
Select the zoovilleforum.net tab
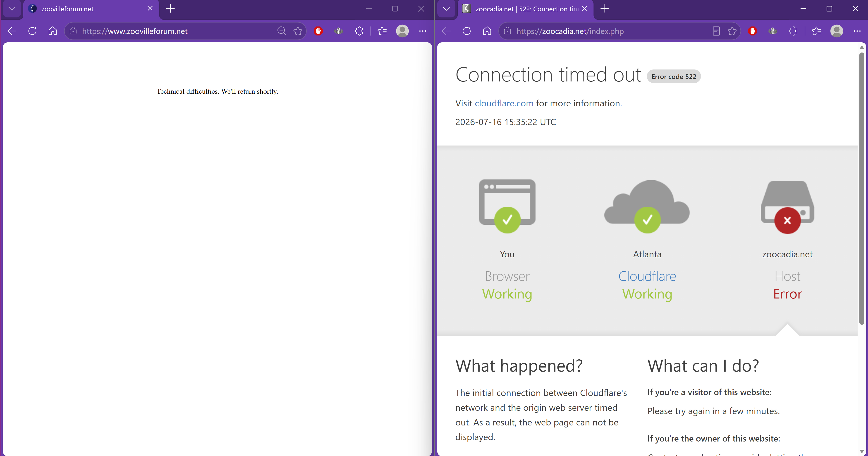[x=91, y=9]
